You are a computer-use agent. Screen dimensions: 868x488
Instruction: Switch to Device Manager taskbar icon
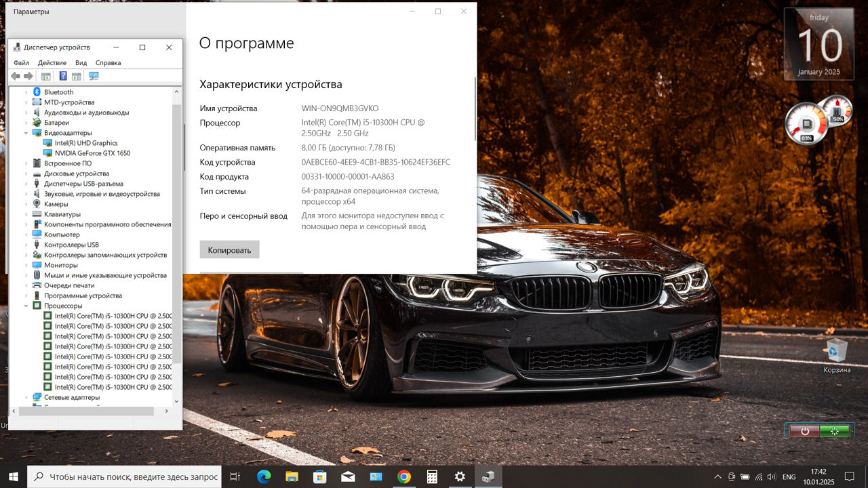click(488, 476)
